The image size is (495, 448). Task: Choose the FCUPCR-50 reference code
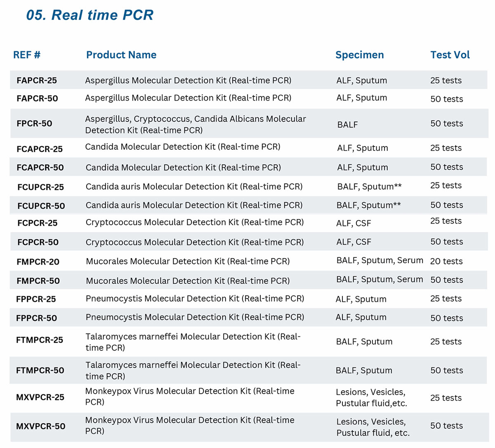tap(41, 206)
